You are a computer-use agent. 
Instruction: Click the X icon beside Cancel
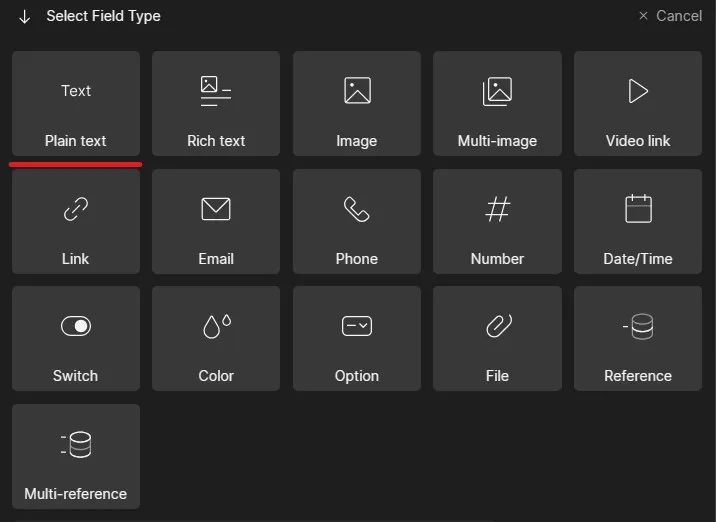coord(644,16)
